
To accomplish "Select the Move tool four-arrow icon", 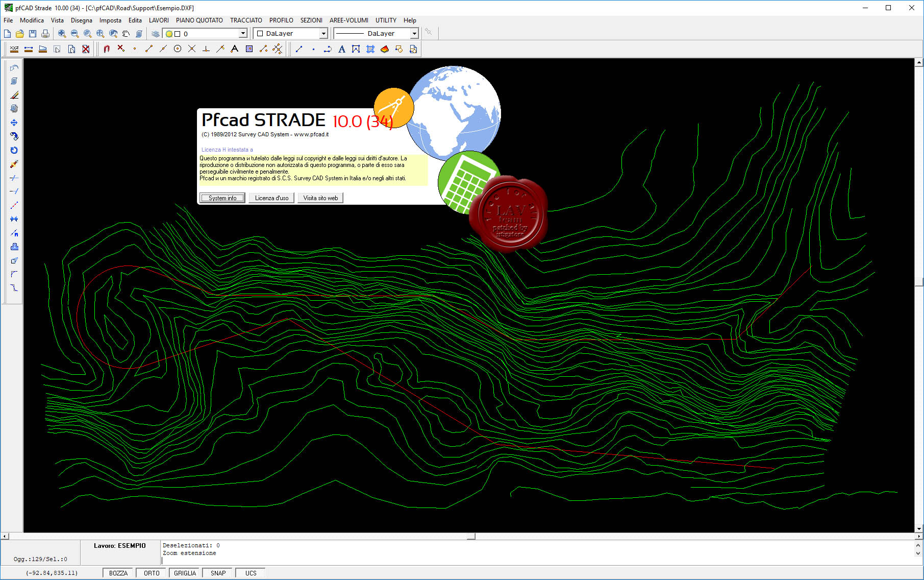I will click(14, 123).
